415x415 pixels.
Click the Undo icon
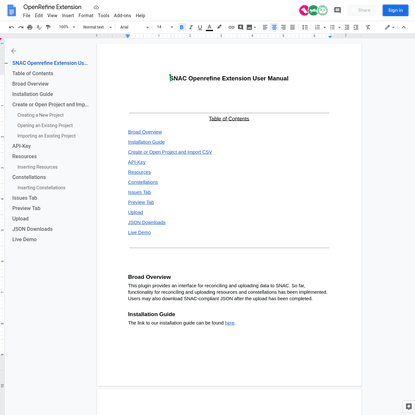click(x=12, y=27)
